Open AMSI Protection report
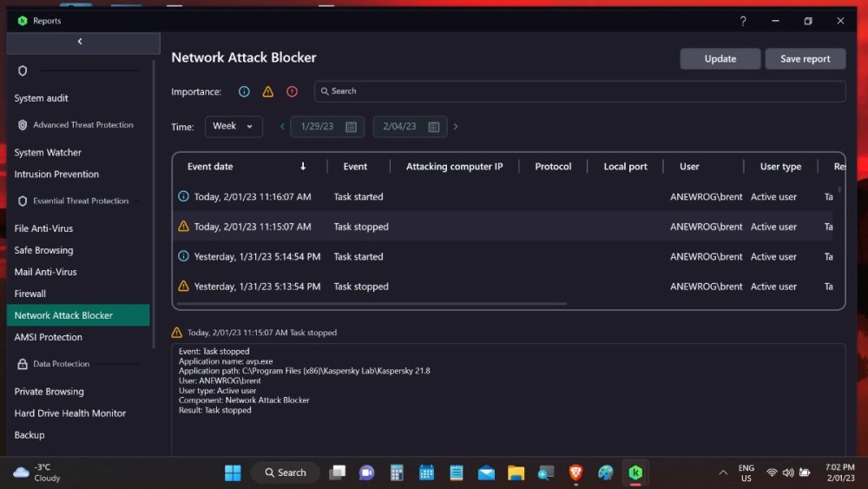Screen dimensions: 868x489 [x=48, y=337]
